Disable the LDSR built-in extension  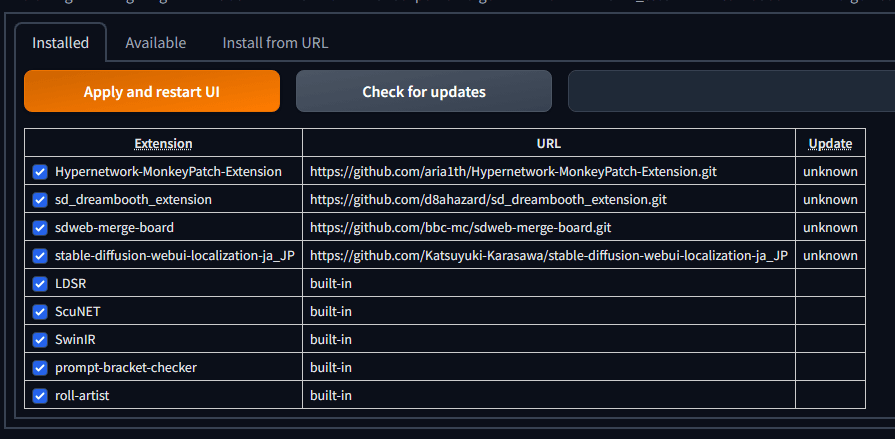(40, 283)
